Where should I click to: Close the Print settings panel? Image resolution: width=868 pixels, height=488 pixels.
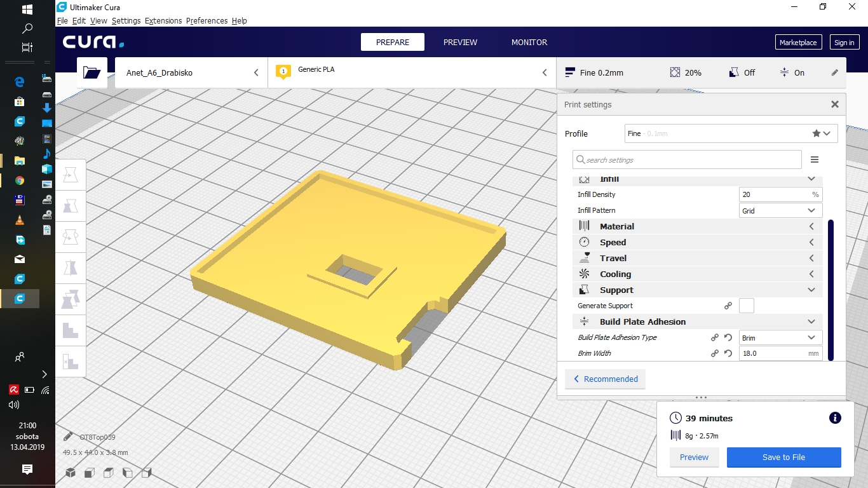(x=835, y=104)
